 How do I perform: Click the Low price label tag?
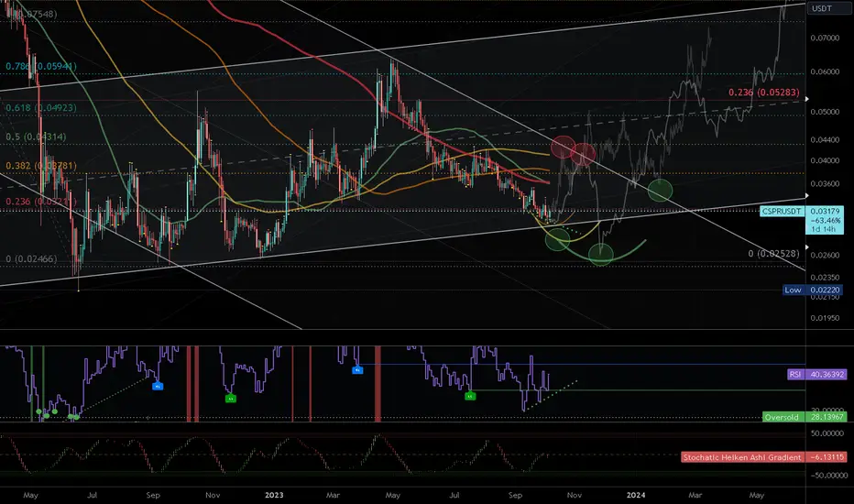[x=793, y=290]
